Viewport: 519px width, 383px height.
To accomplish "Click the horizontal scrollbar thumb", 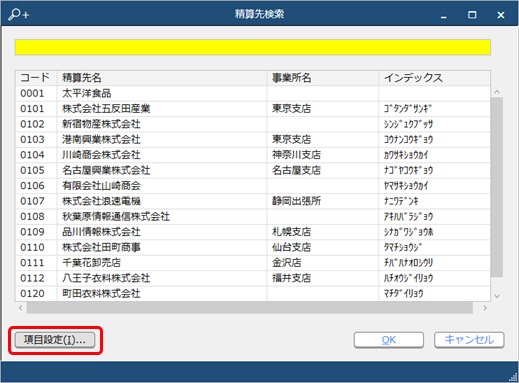I will coord(250,308).
